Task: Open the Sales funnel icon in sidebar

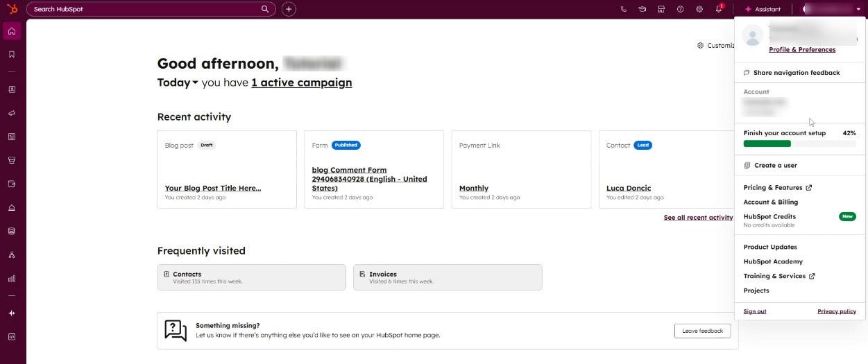Action: point(12,160)
